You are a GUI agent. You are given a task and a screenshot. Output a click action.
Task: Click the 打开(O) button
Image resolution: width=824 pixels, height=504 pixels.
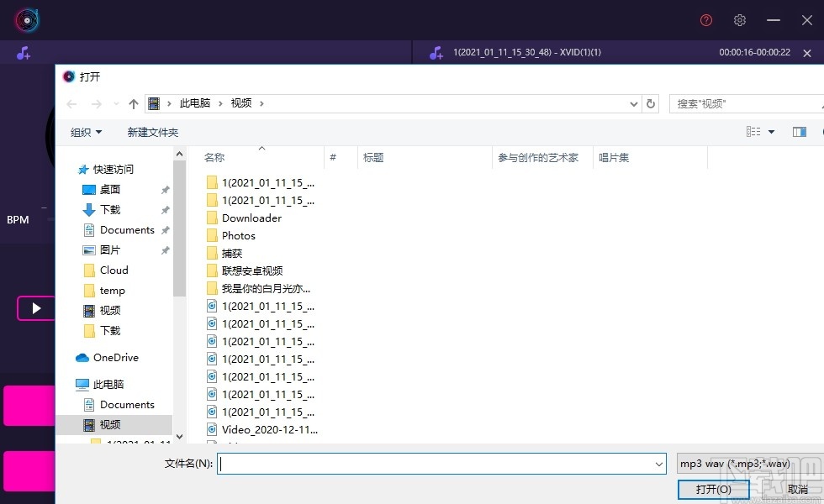click(713, 489)
